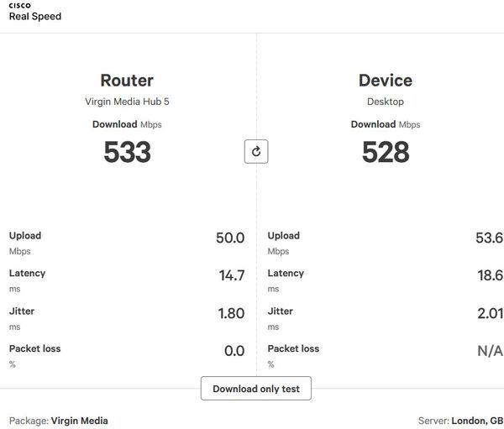504x429 pixels.
Task: Click the device Upload value 53.6
Action: coord(489,238)
